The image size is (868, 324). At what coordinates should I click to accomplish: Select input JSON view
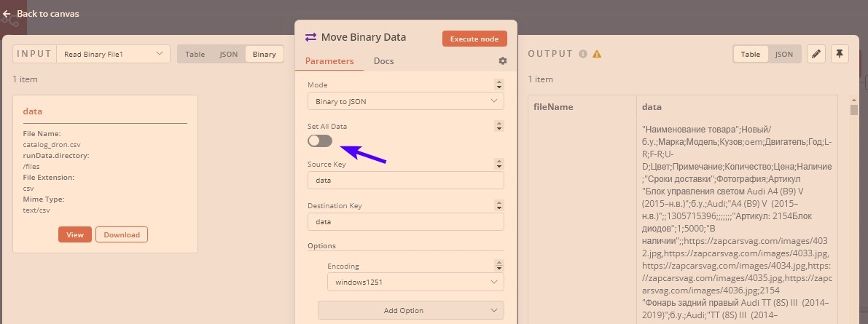pos(229,54)
